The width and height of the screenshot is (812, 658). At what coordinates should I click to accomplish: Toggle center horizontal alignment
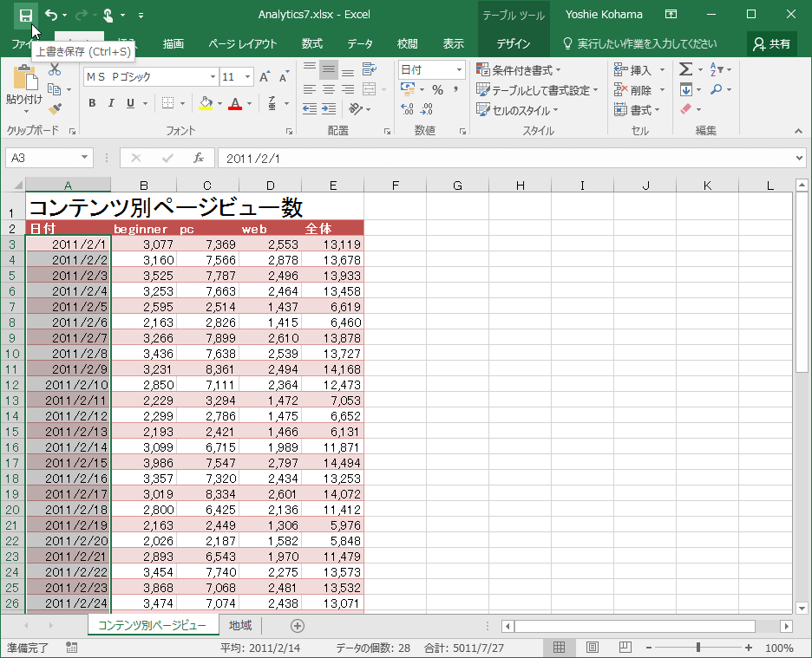(x=329, y=89)
